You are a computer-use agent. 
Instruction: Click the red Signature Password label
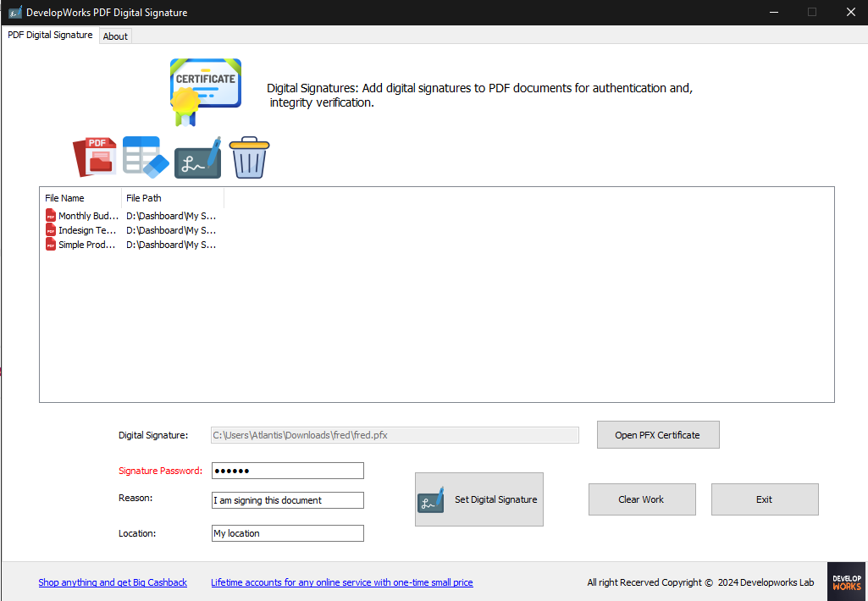pos(160,471)
